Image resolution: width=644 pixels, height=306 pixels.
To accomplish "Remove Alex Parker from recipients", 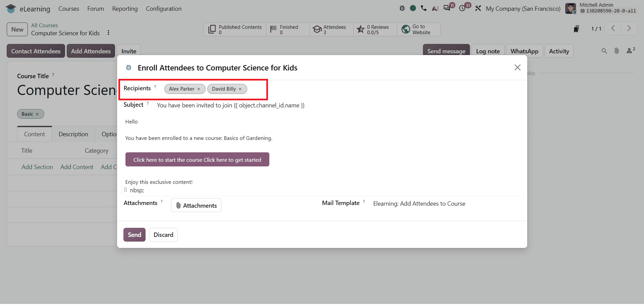I will click(x=199, y=89).
